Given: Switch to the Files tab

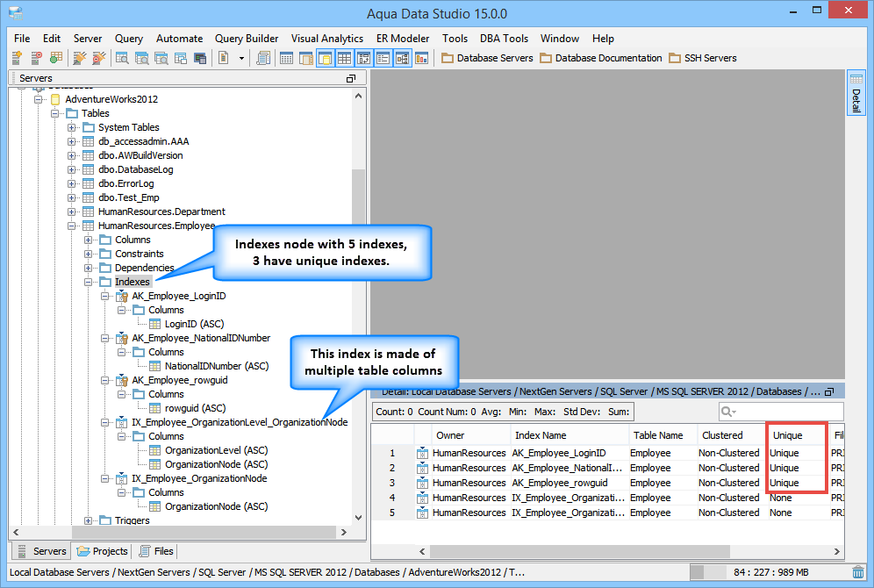Looking at the screenshot, I should (x=156, y=551).
